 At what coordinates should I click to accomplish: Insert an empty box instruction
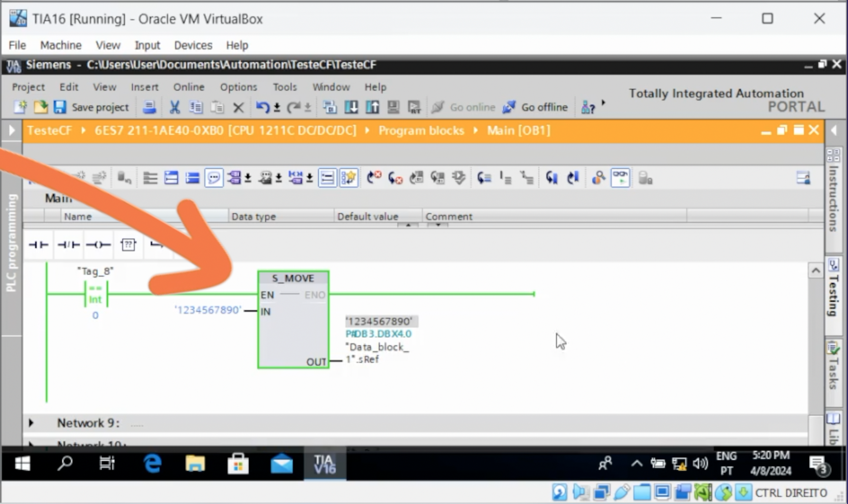(128, 244)
